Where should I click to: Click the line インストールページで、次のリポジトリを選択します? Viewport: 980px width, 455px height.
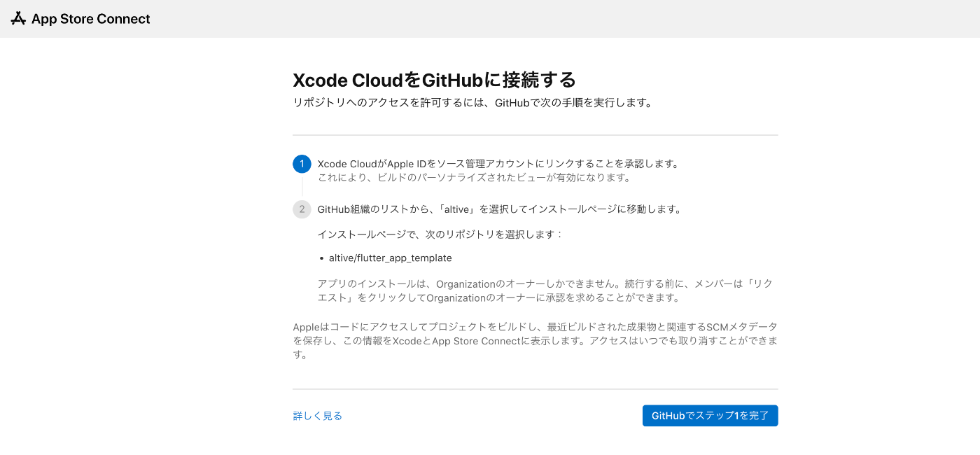point(440,234)
